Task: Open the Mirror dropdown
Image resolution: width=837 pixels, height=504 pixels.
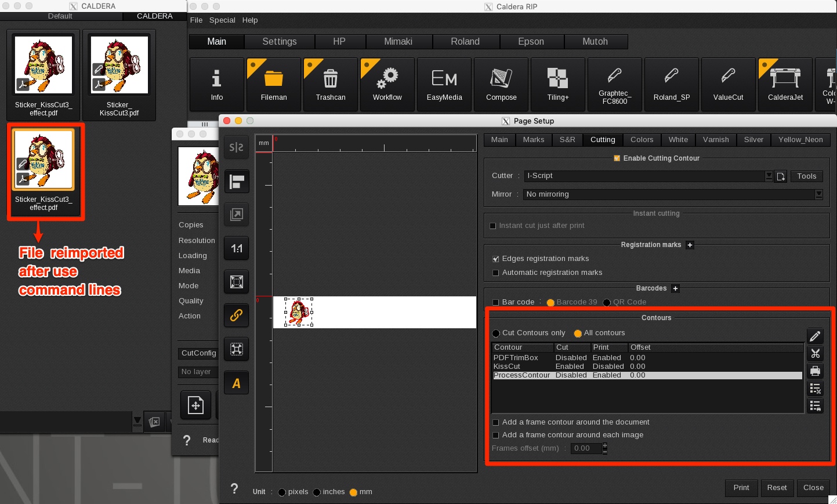Action: pyautogui.click(x=818, y=194)
